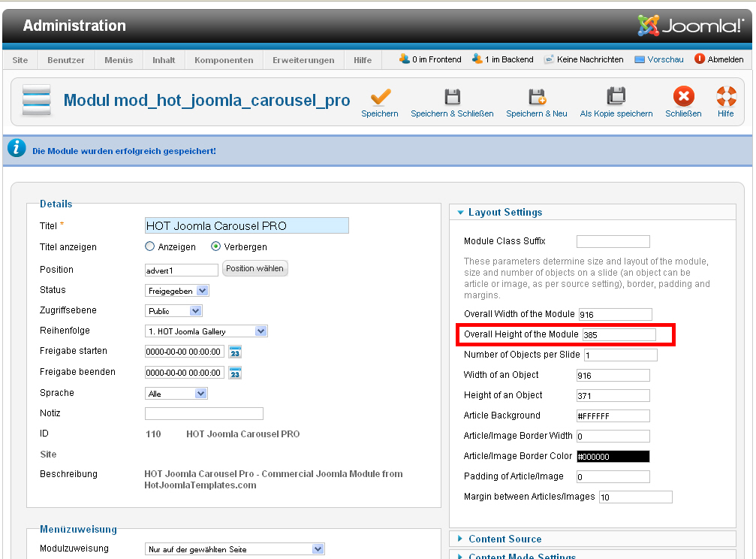The image size is (756, 559).
Task: Click the Keine Nachrichten link
Action: click(590, 59)
